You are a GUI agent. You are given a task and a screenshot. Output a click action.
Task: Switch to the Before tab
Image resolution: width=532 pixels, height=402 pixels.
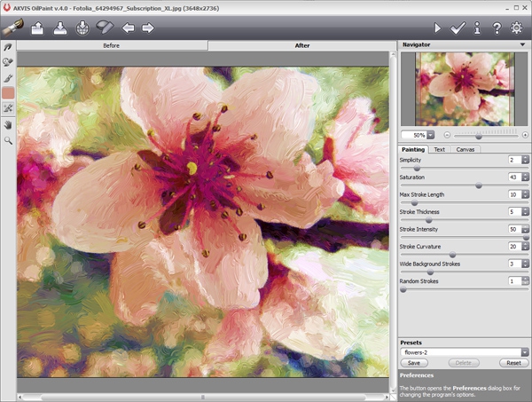coord(112,45)
